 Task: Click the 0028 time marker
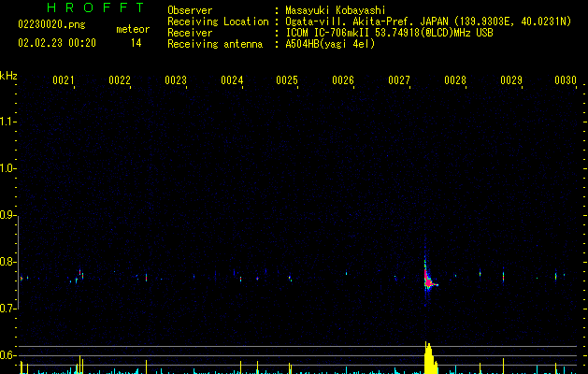(455, 80)
